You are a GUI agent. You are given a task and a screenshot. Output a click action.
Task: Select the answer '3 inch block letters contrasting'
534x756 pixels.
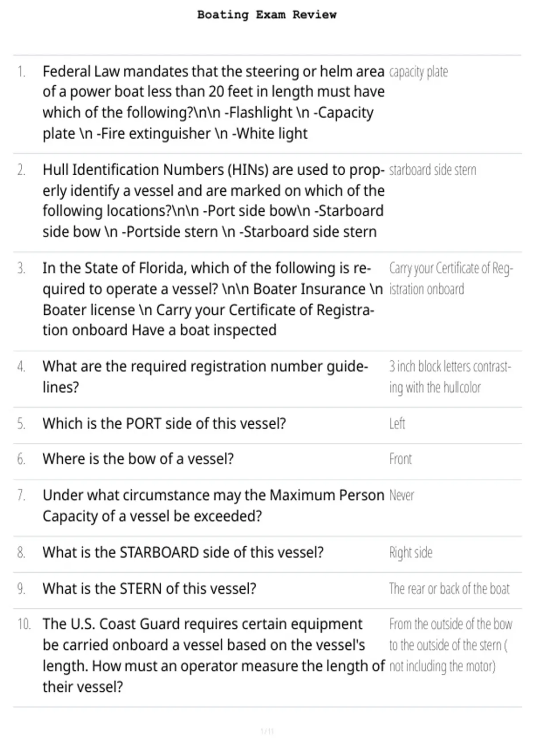point(450,377)
